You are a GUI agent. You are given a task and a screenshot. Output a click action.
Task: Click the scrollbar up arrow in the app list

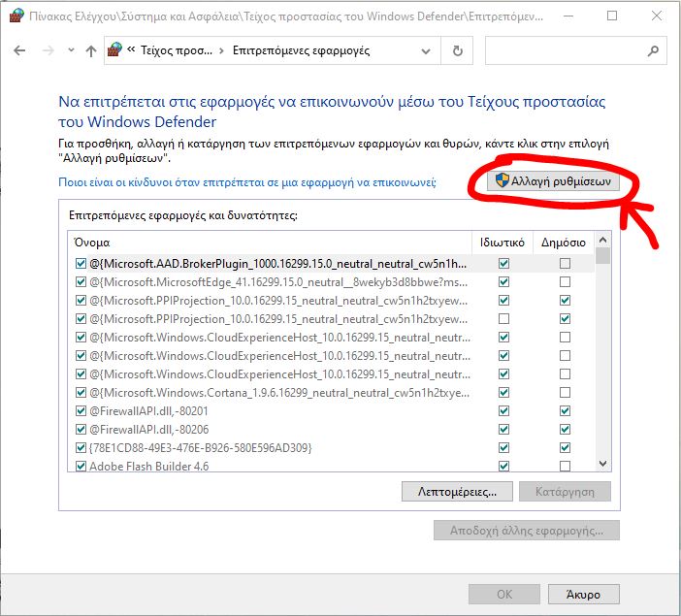(602, 240)
